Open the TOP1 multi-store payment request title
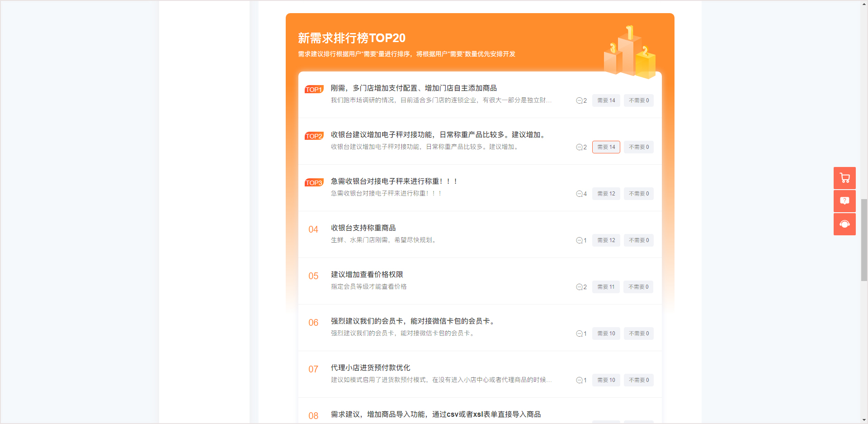 413,88
